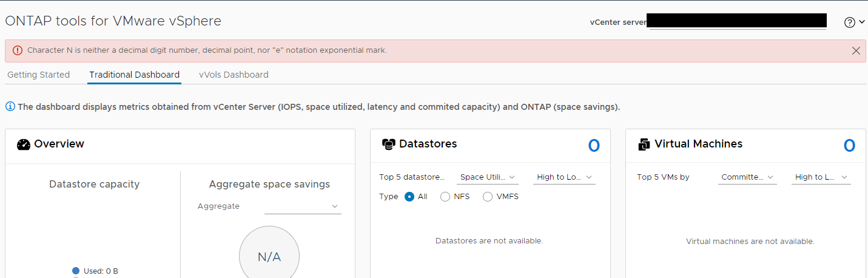Click the Datastores count number
Screen dimensions: 868x278
pos(594,146)
